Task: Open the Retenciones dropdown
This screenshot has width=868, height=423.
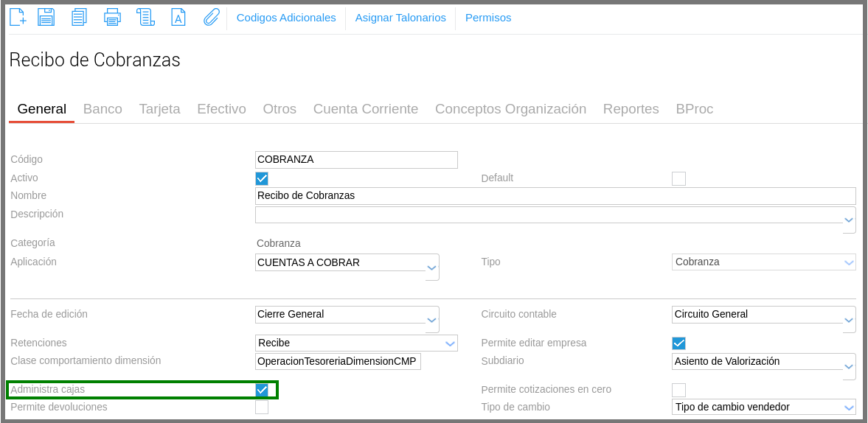Action: (x=449, y=343)
